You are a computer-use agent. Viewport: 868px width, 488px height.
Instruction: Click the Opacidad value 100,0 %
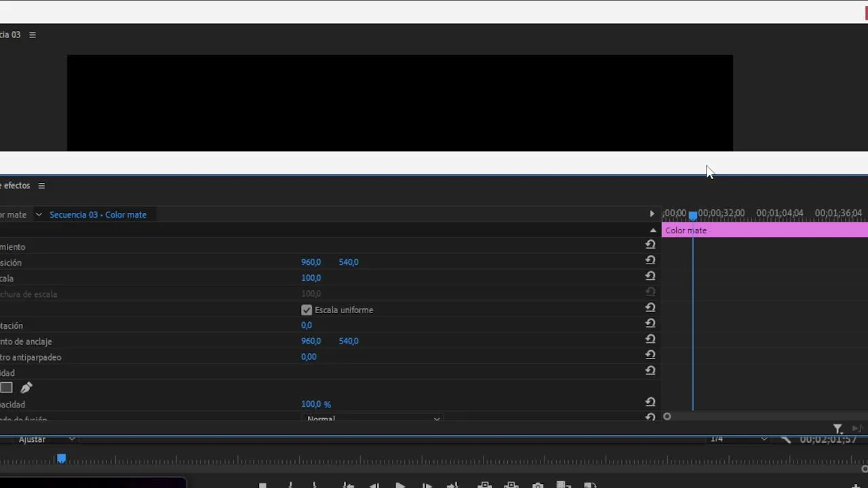tap(316, 404)
